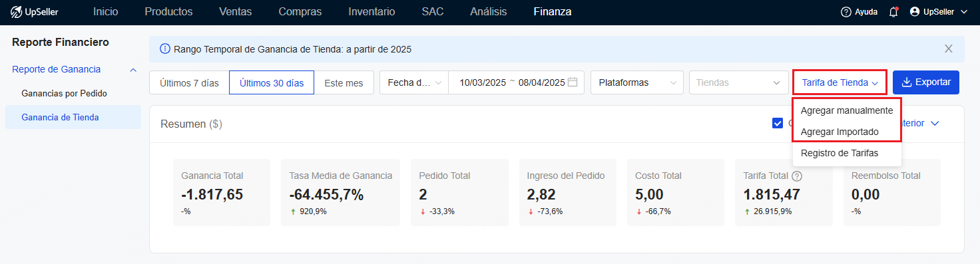Click the Tarifa Total help icon
980x264 pixels.
coord(797,176)
